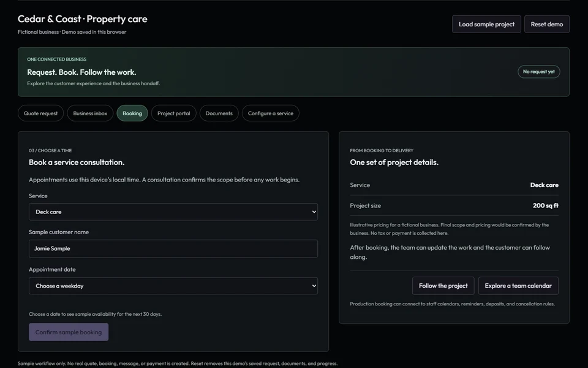Click the Cedar & Coast Property care heading
588x368 pixels.
pyautogui.click(x=83, y=19)
